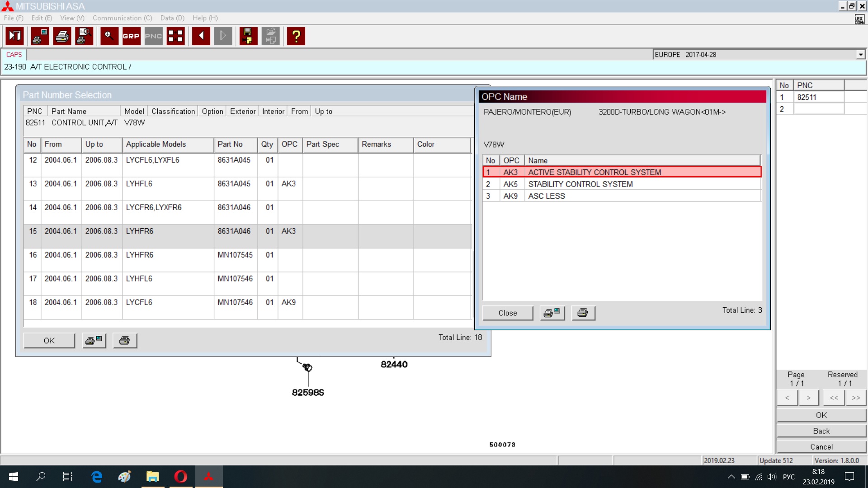This screenshot has width=868, height=488.
Task: Click the four-squares illustration list icon
Action: [x=175, y=36]
